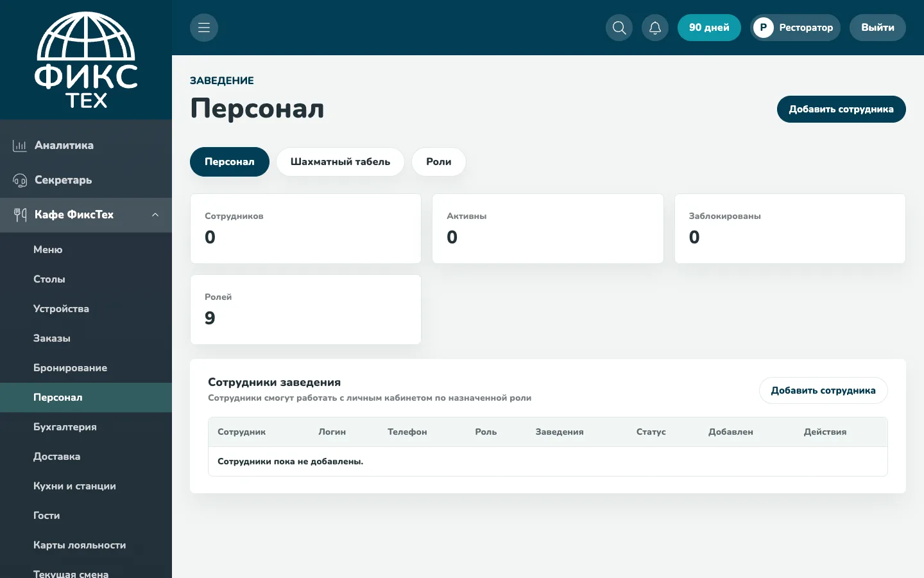The image size is (924, 578).
Task: Click the top Добавить сотрудника button
Action: [841, 109]
